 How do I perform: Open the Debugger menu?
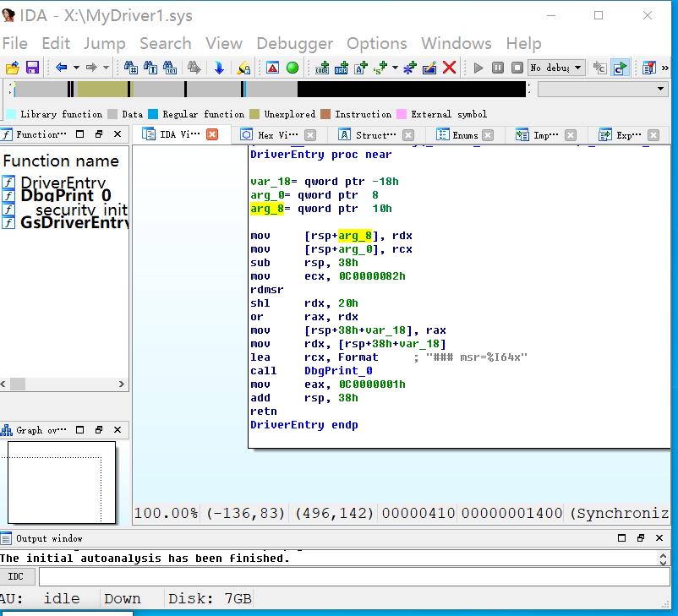[x=294, y=43]
